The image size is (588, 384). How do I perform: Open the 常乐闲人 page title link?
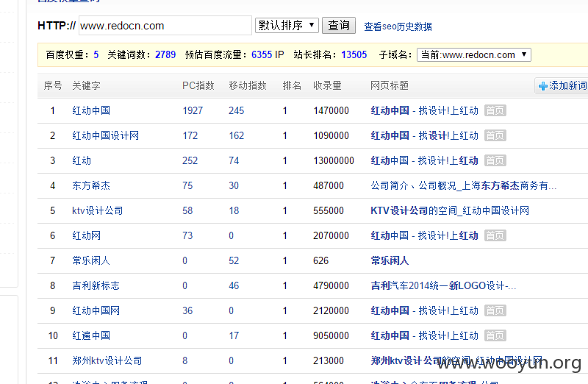[390, 260]
